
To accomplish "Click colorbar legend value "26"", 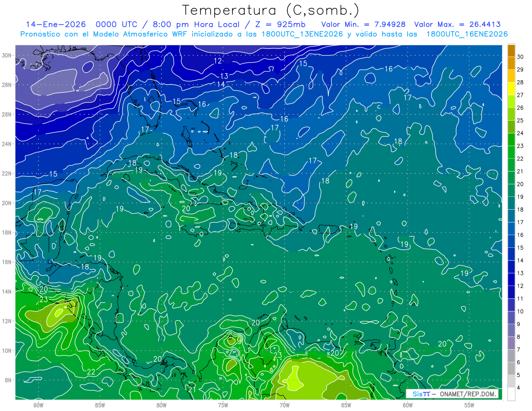I will (520, 108).
